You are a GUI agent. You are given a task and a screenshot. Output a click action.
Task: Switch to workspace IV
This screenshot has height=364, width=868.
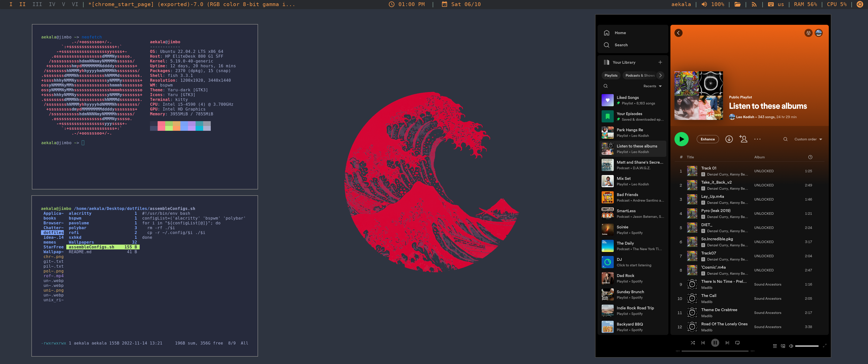(x=52, y=4)
